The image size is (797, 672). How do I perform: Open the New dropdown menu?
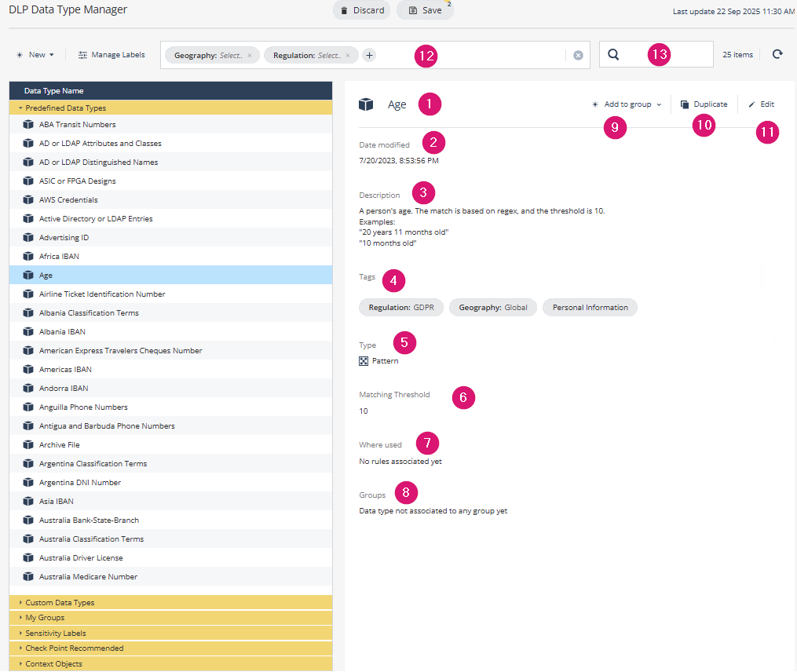35,55
